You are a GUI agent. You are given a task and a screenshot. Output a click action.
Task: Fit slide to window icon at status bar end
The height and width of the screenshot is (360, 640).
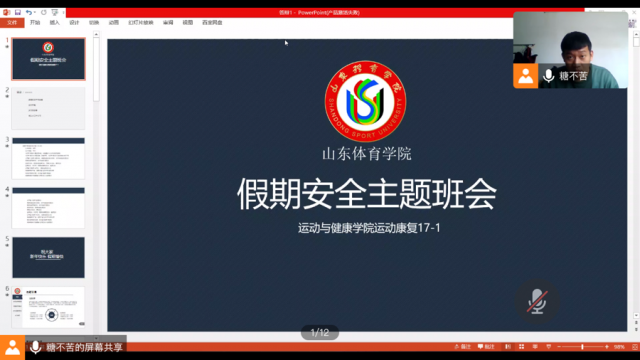(x=635, y=347)
